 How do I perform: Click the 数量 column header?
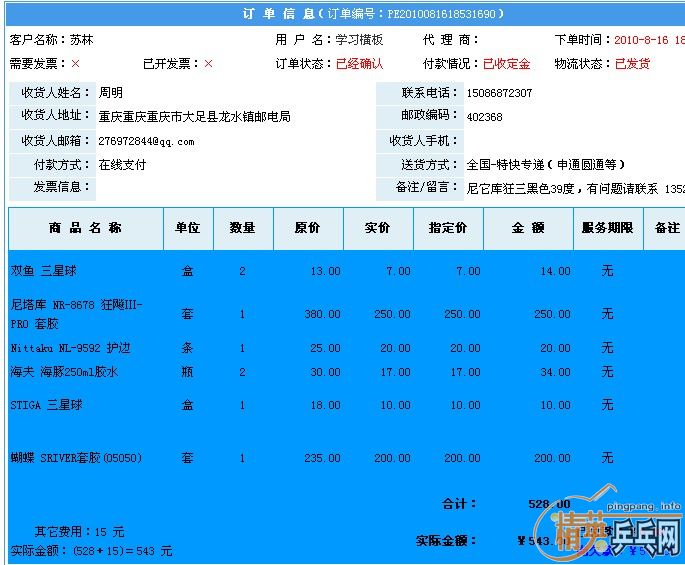(x=242, y=228)
